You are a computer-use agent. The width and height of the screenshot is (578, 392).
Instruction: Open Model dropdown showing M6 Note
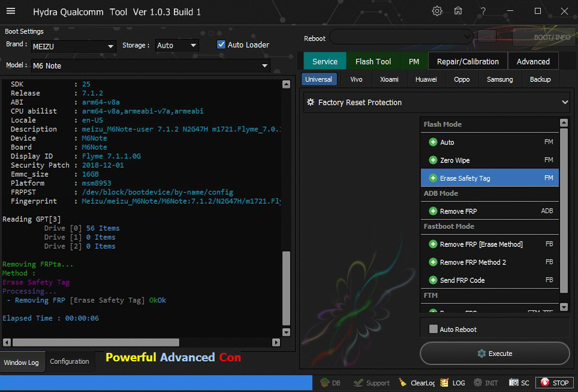[150, 66]
